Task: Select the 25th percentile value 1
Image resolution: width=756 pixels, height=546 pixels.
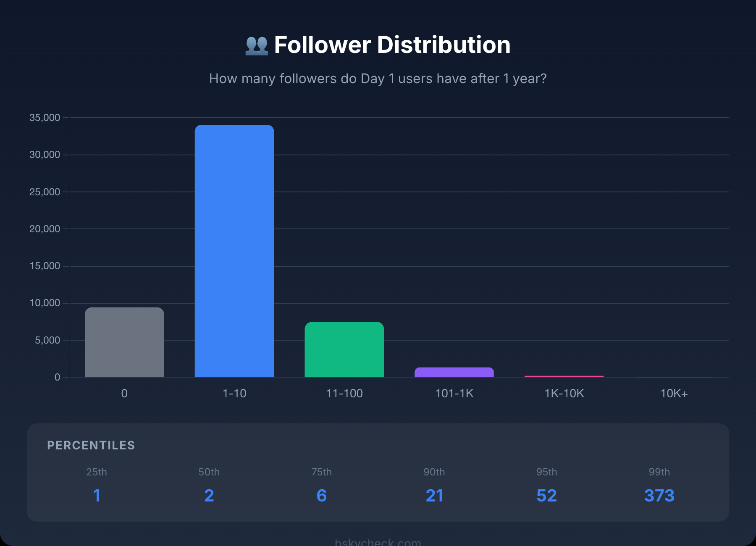Action: pos(97,496)
